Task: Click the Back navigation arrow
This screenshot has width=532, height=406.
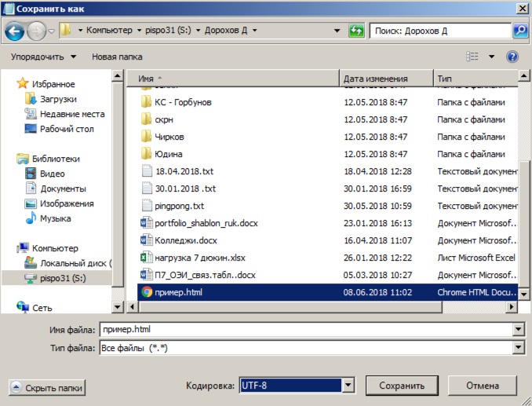Action: click(x=14, y=31)
